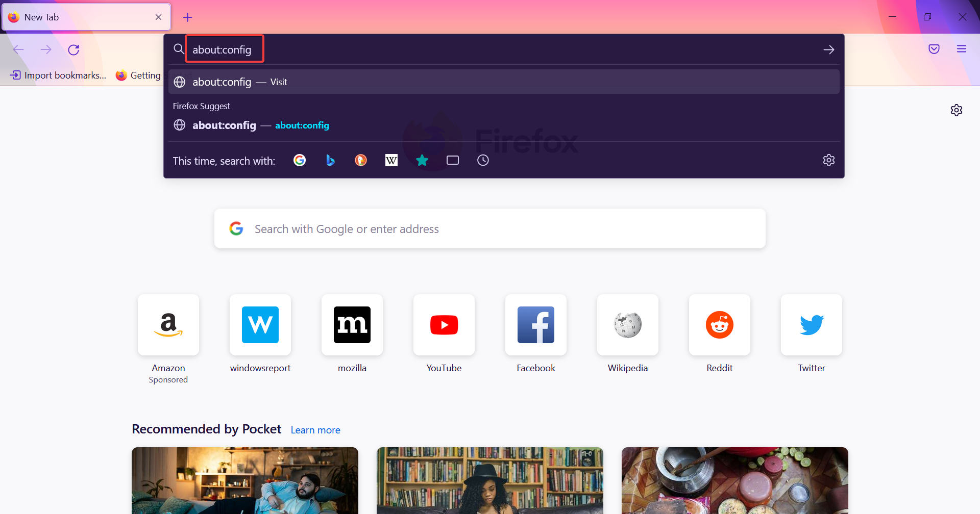
Task: Reload the current page
Action: coord(73,49)
